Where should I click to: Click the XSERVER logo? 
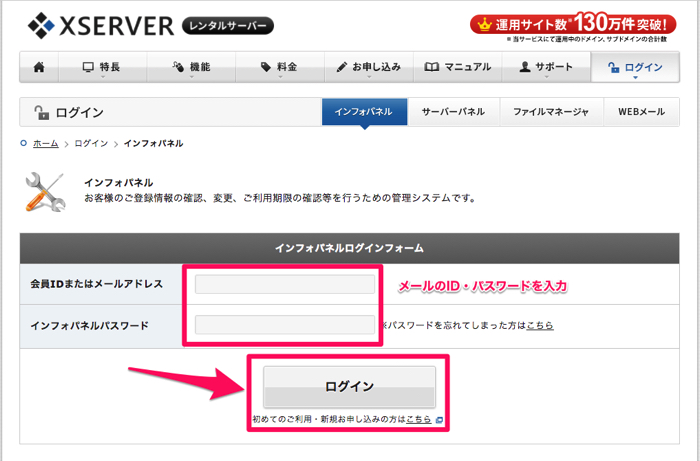tap(101, 26)
